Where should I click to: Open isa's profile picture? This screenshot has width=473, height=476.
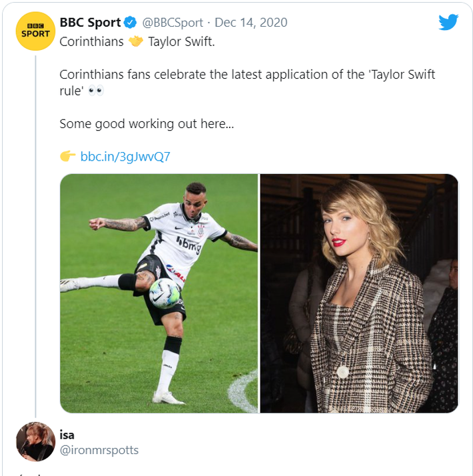[x=35, y=441]
